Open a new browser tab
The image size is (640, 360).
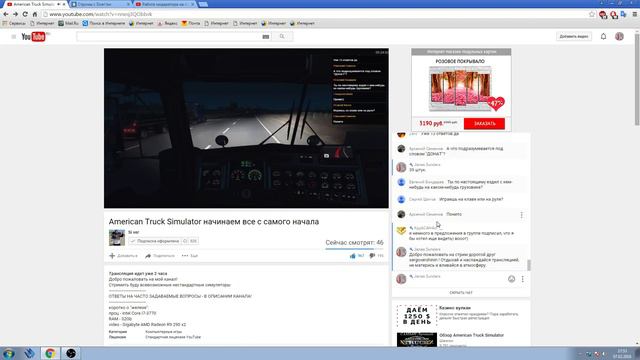[203, 4]
